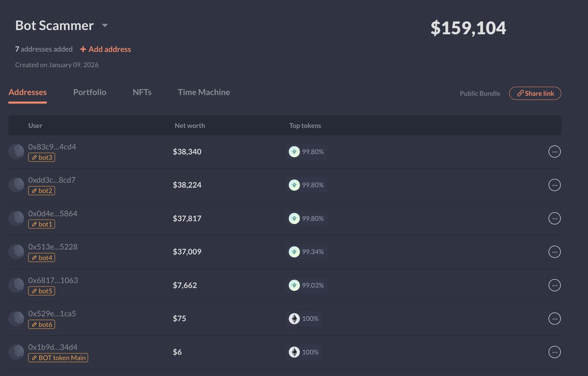588x376 pixels.
Task: Click the avatar of 0x0d4e...5864
Action: click(x=16, y=218)
